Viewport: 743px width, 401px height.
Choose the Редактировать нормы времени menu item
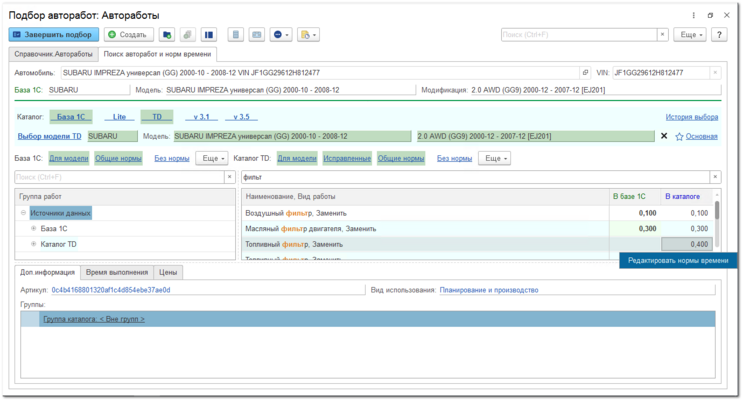click(x=678, y=260)
